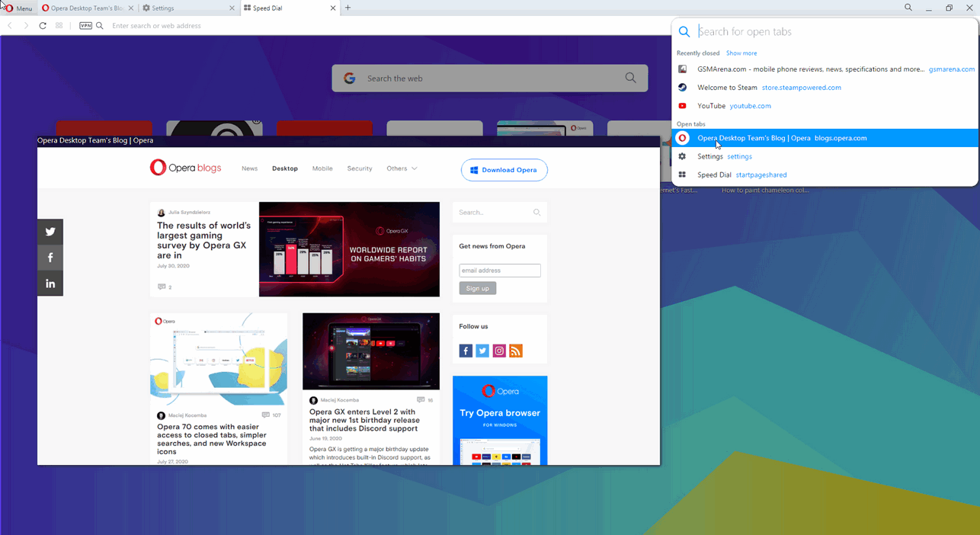Reopen Welcome to Steam closed tab

(x=825, y=88)
